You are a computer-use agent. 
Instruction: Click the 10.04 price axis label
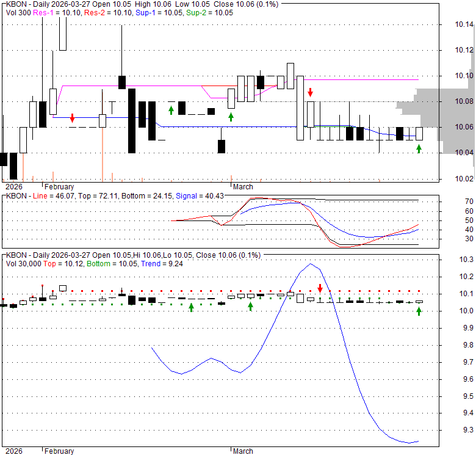(464, 153)
